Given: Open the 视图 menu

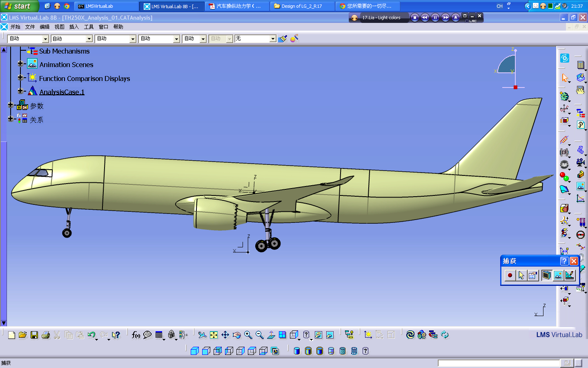Looking at the screenshot, I should (x=60, y=27).
